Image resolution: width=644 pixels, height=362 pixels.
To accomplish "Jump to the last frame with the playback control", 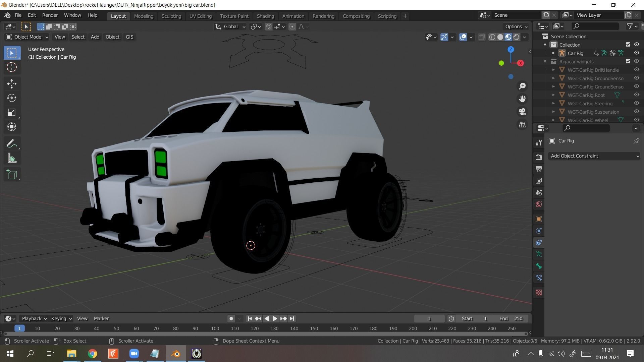I will pos(291,318).
